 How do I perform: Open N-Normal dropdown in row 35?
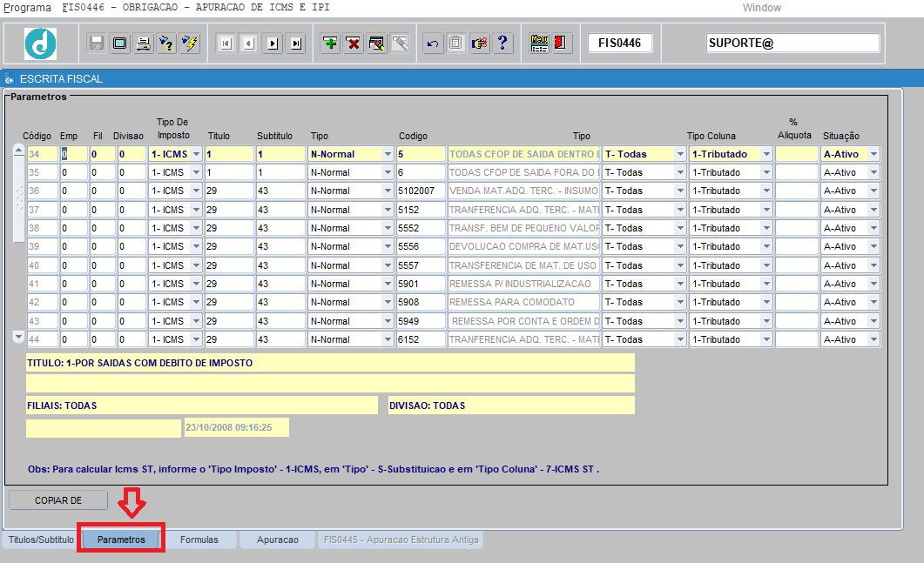click(388, 172)
